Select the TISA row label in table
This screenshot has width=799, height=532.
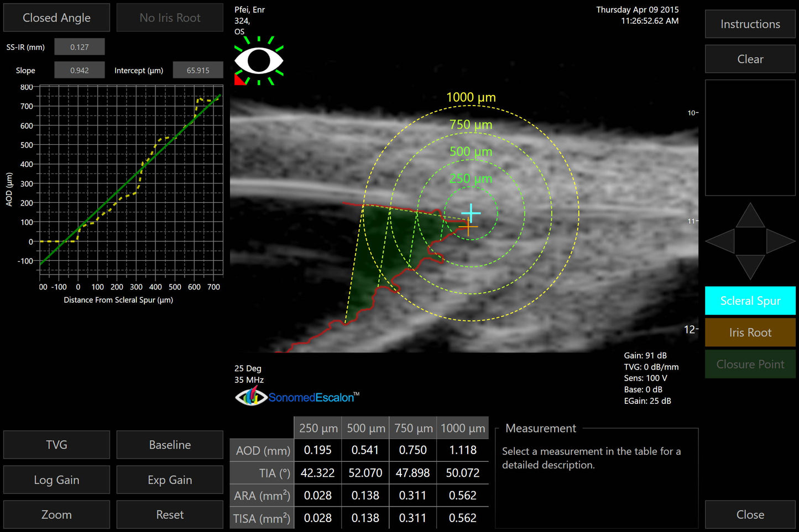[261, 518]
